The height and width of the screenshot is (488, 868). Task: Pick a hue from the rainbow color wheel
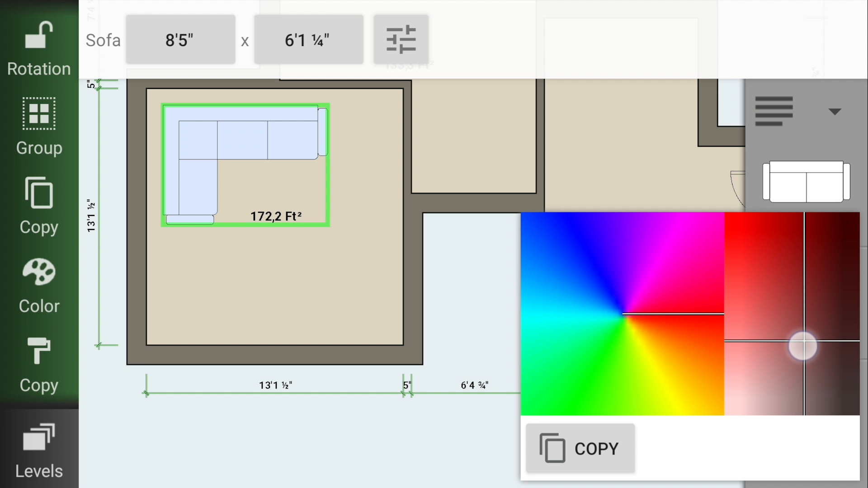[610, 280]
